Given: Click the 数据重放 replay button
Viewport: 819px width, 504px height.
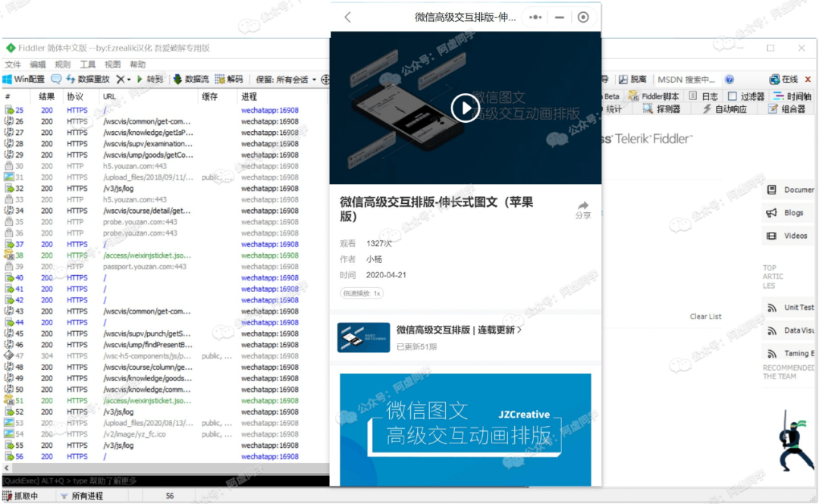Looking at the screenshot, I should 88,80.
